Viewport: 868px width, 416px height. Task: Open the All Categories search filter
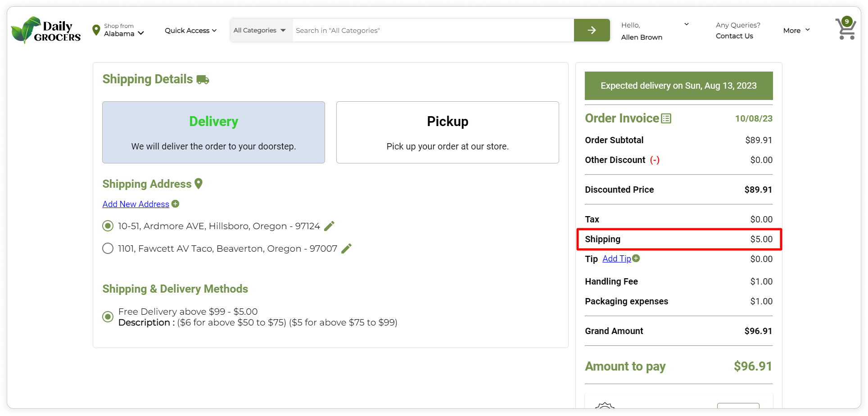click(x=260, y=30)
